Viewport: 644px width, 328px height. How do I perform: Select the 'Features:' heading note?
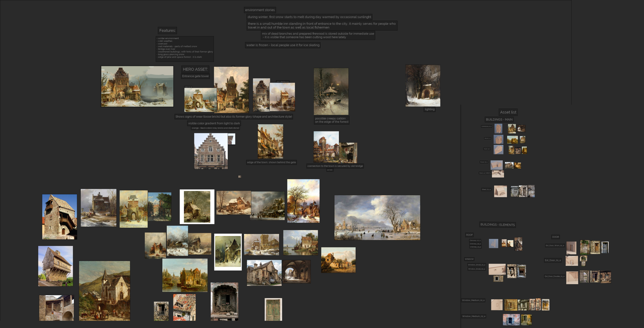[167, 30]
